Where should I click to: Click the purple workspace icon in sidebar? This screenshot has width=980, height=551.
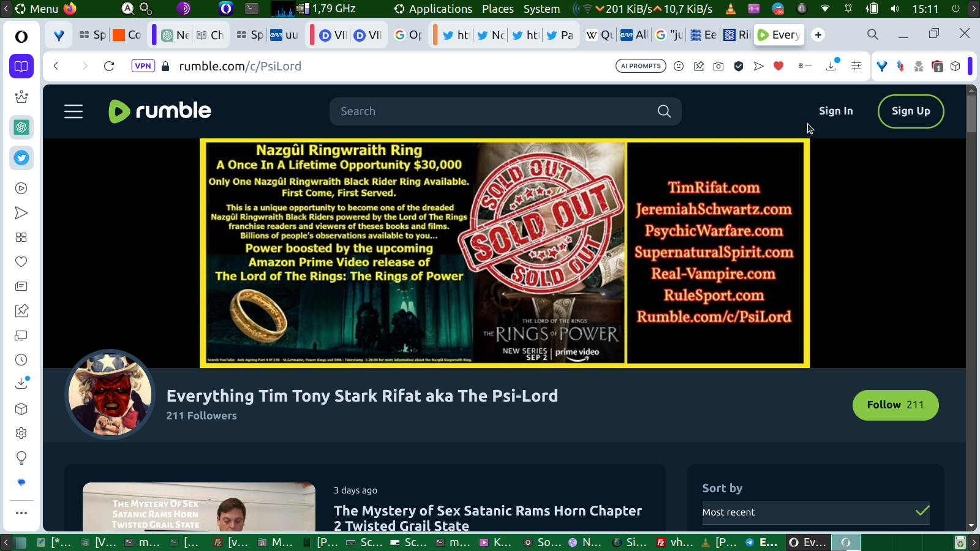(21, 66)
